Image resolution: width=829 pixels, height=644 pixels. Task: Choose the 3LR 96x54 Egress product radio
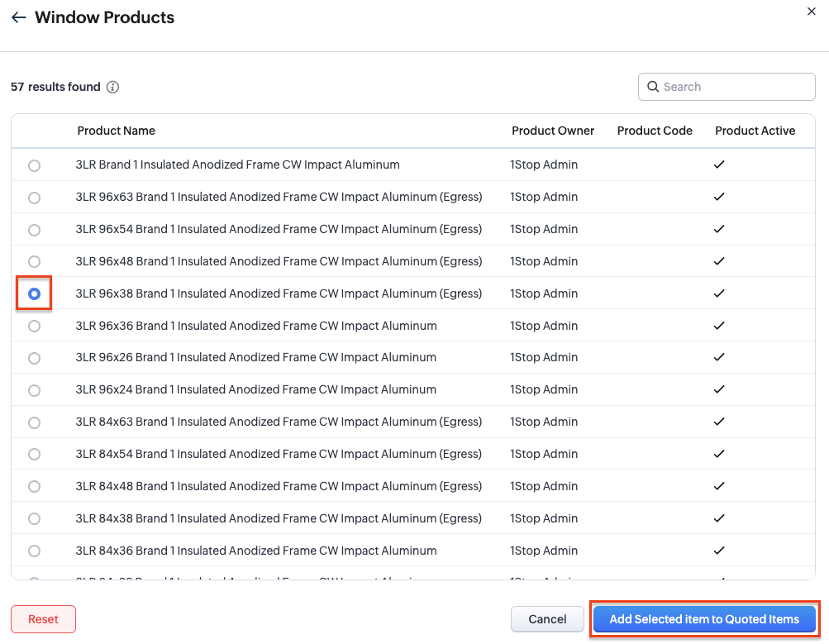34,230
